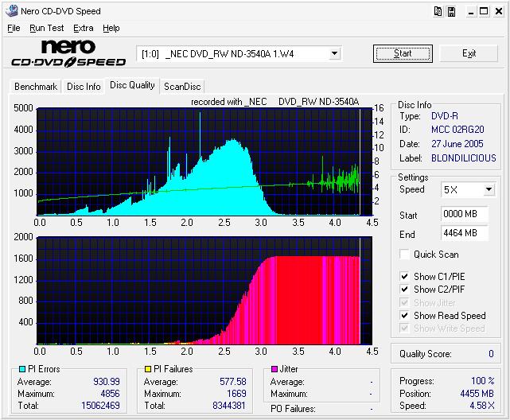The image size is (510, 420).
Task: Uncheck Show Read Speed
Action: coord(404,315)
